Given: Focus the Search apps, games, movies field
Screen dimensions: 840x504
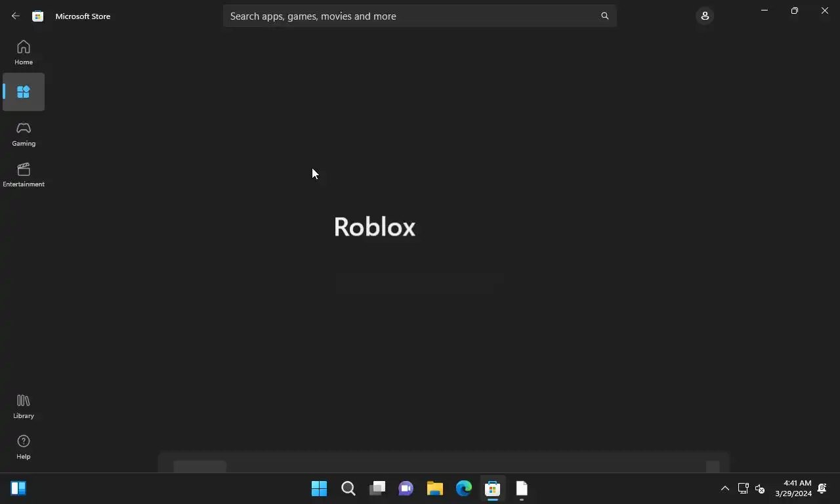Looking at the screenshot, I should (420, 16).
